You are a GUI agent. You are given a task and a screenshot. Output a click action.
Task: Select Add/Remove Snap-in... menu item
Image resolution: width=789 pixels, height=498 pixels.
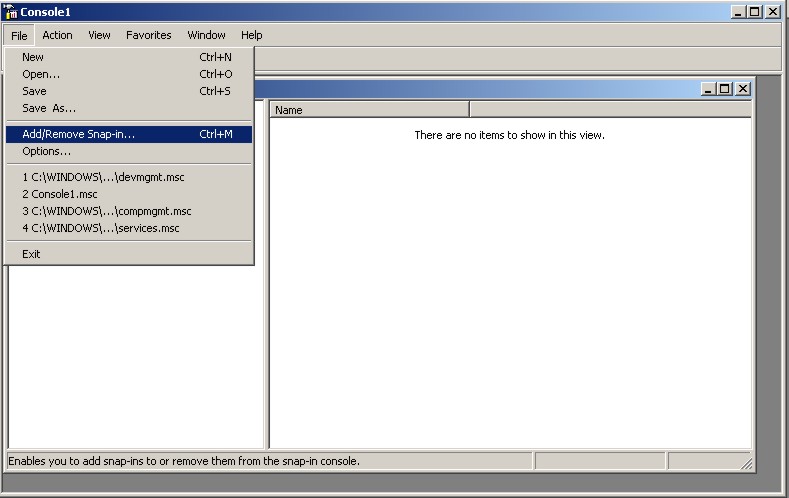[x=78, y=134]
